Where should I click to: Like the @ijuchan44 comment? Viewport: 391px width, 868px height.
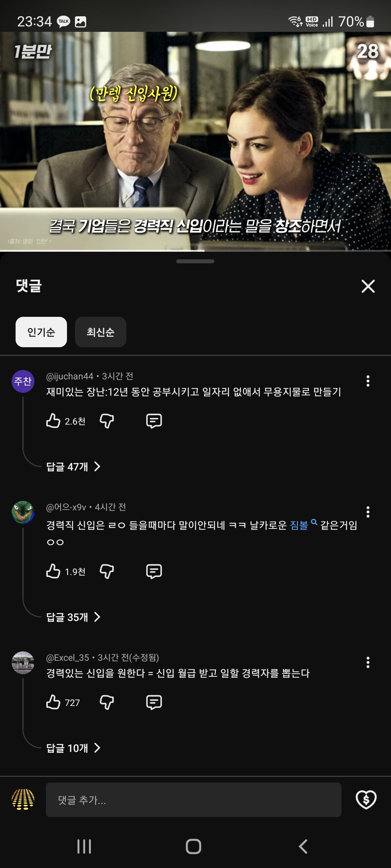(x=54, y=421)
